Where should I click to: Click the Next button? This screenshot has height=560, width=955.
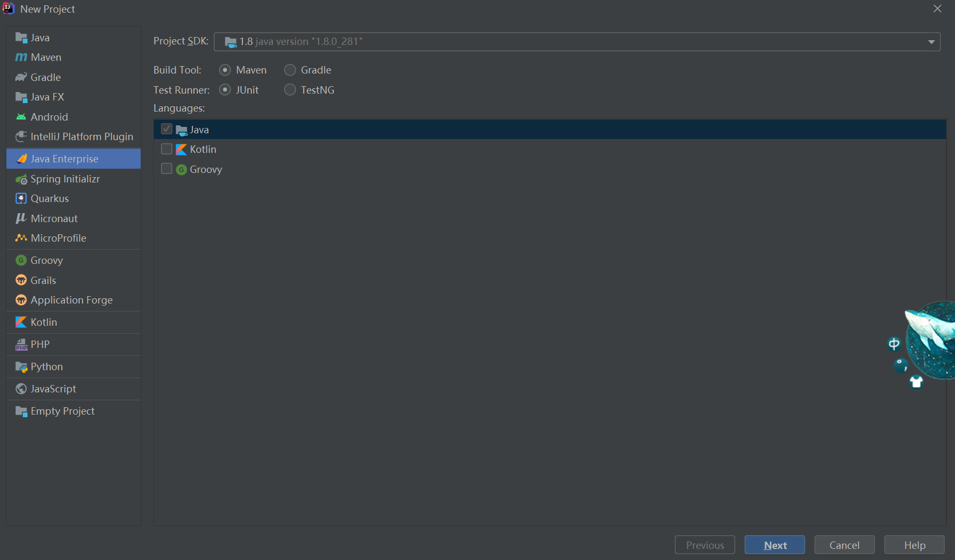(x=775, y=545)
